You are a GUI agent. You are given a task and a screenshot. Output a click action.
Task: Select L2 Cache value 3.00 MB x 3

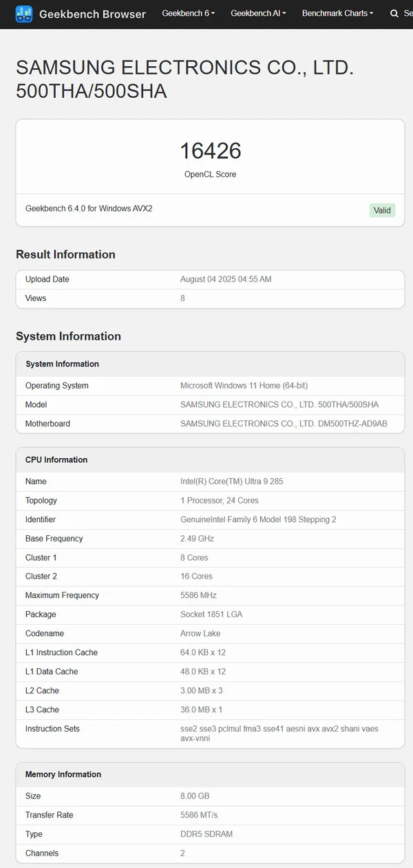[201, 690]
